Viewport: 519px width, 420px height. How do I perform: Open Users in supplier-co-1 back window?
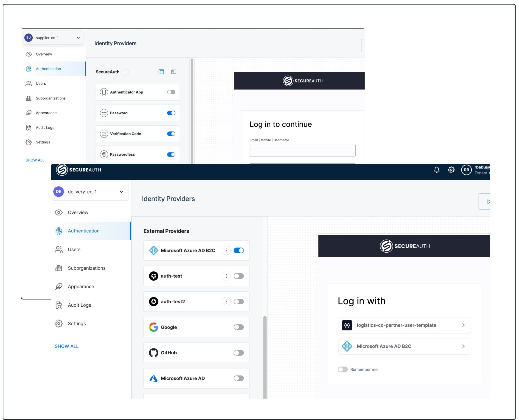coord(54,83)
